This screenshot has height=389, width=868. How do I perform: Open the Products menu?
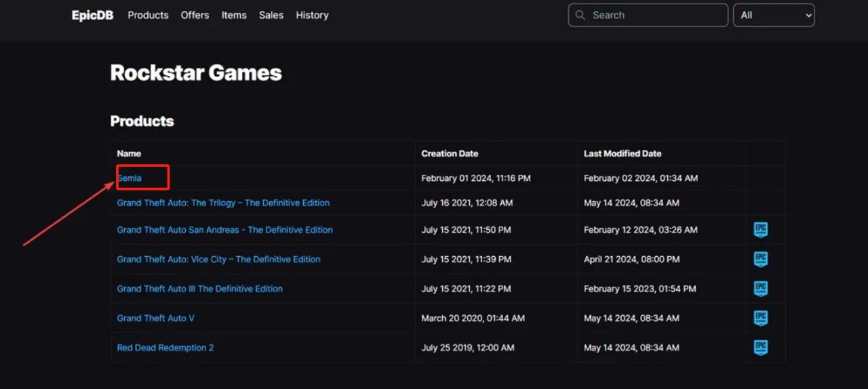(x=148, y=15)
